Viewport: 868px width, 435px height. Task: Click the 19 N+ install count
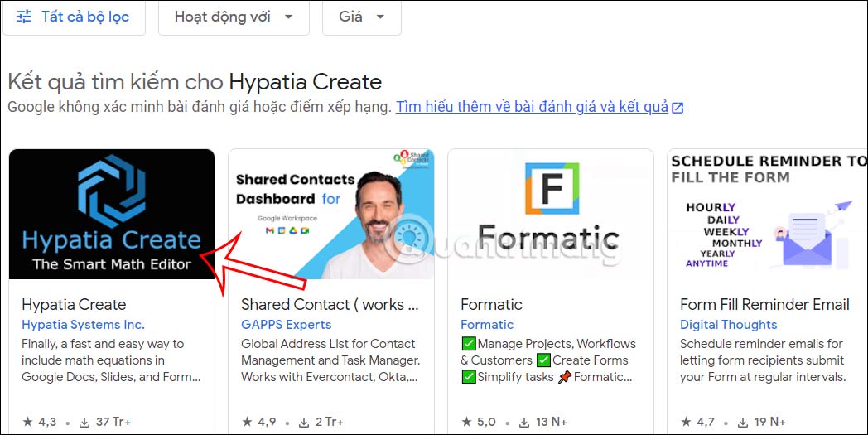pyautogui.click(x=770, y=422)
